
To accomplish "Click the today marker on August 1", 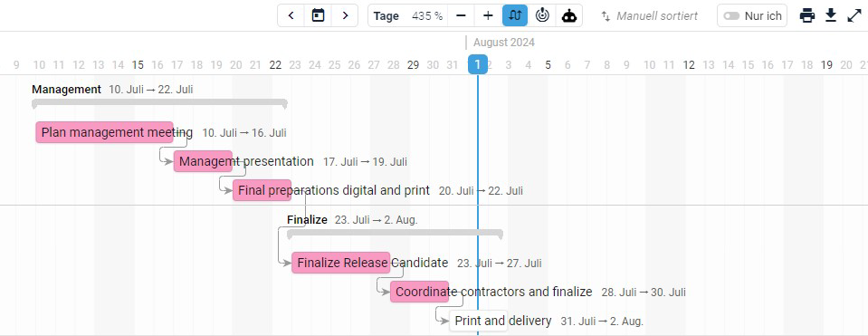I will [x=478, y=64].
